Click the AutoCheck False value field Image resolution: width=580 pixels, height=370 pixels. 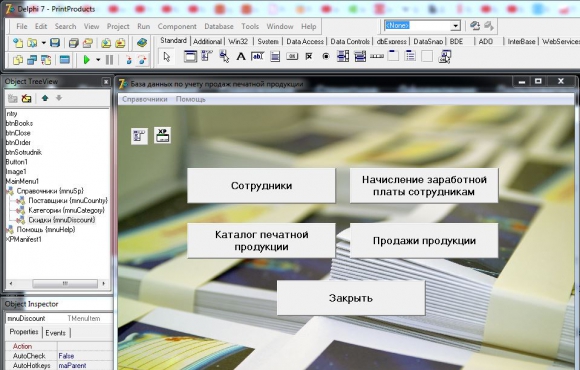(x=85, y=356)
